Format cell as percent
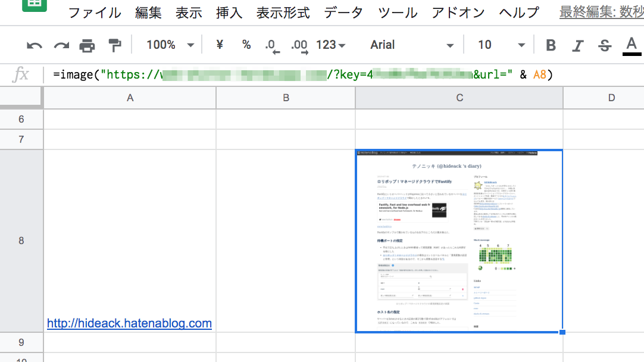The image size is (644, 362). pos(246,45)
